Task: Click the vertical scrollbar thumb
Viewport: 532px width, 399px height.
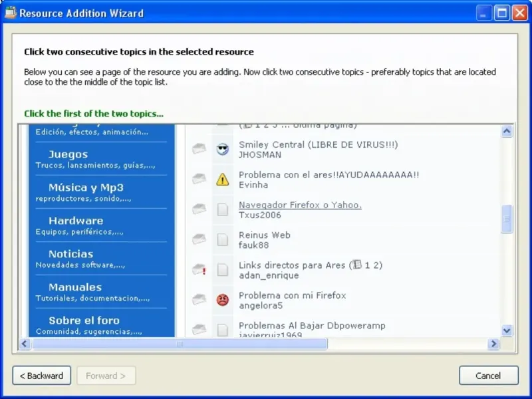Action: (x=507, y=219)
